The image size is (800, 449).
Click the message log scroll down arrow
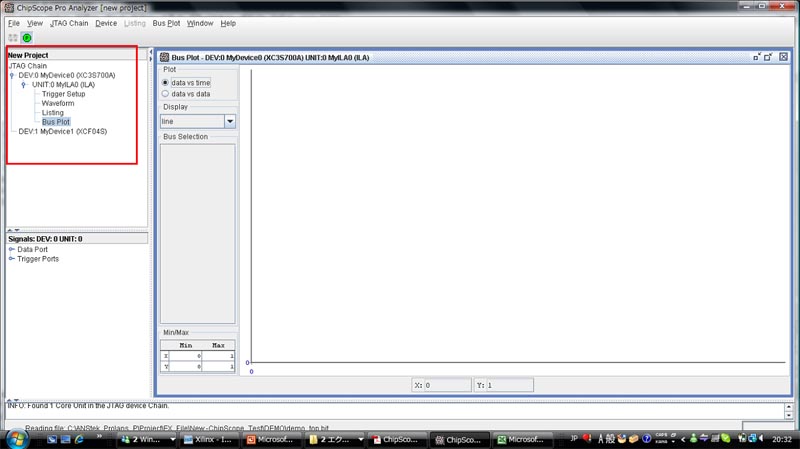point(789,415)
